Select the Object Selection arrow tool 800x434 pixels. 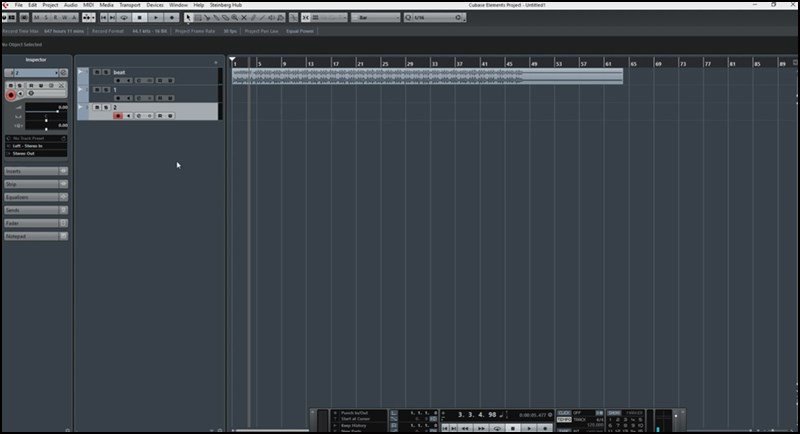pos(187,17)
